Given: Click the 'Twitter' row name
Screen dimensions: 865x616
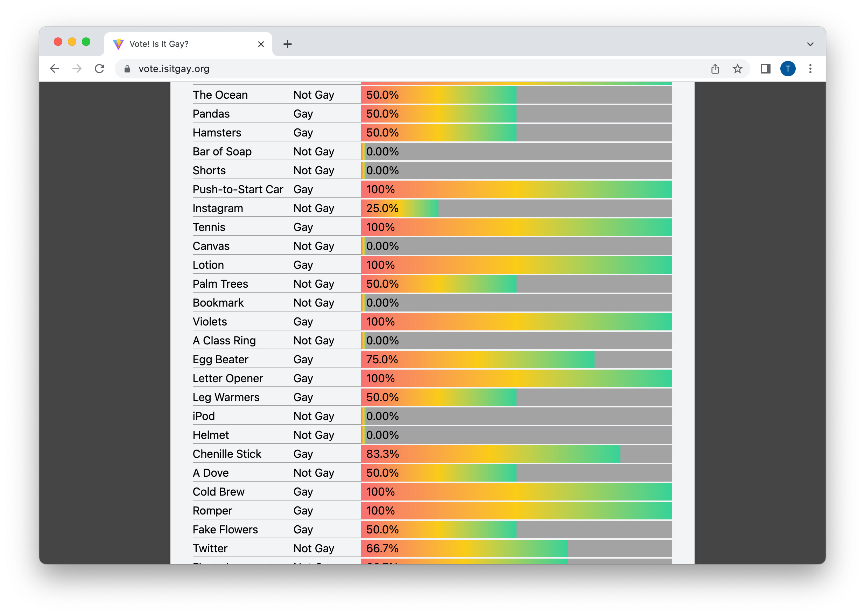Looking at the screenshot, I should [x=210, y=548].
